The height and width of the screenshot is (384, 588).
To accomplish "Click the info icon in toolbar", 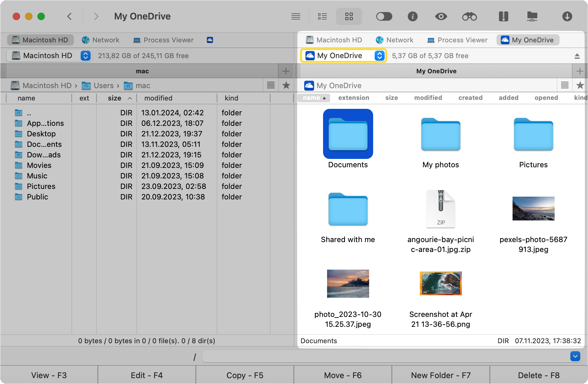I will 412,16.
